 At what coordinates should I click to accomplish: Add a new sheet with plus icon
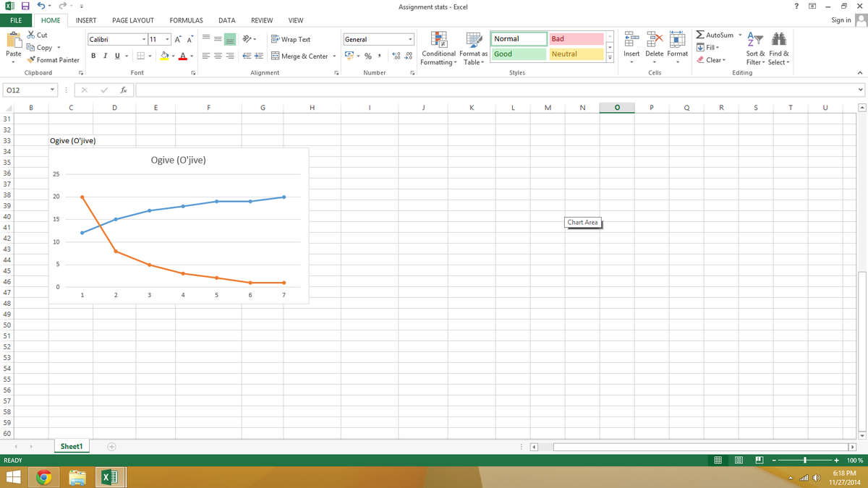pos(112,447)
